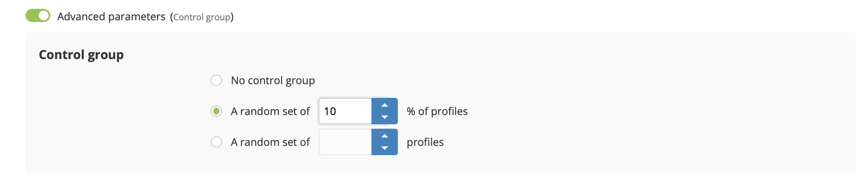Increase profile count with the up arrow
The height and width of the screenshot is (186, 868).
pos(385,136)
